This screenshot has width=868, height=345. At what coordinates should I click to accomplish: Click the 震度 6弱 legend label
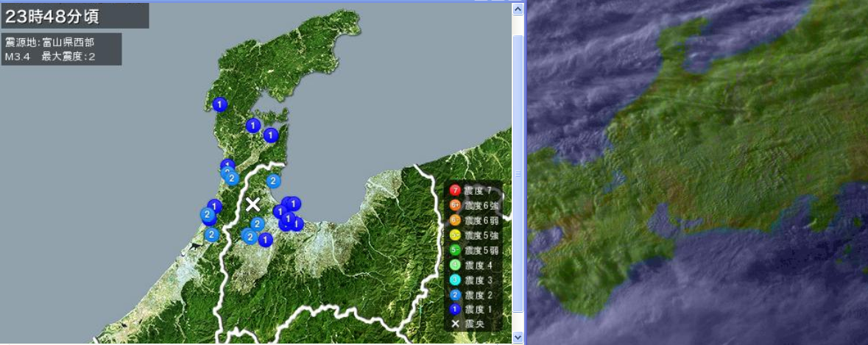click(481, 221)
